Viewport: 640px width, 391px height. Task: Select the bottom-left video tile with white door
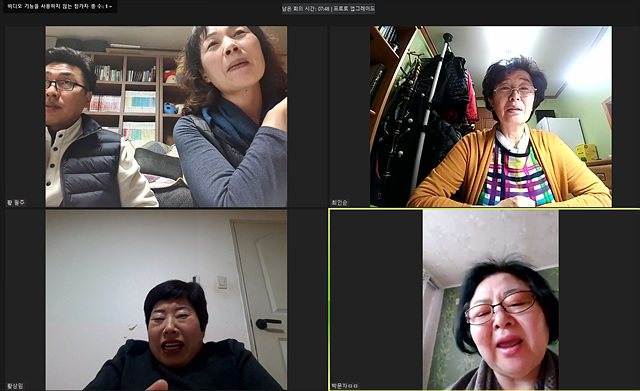(166, 300)
